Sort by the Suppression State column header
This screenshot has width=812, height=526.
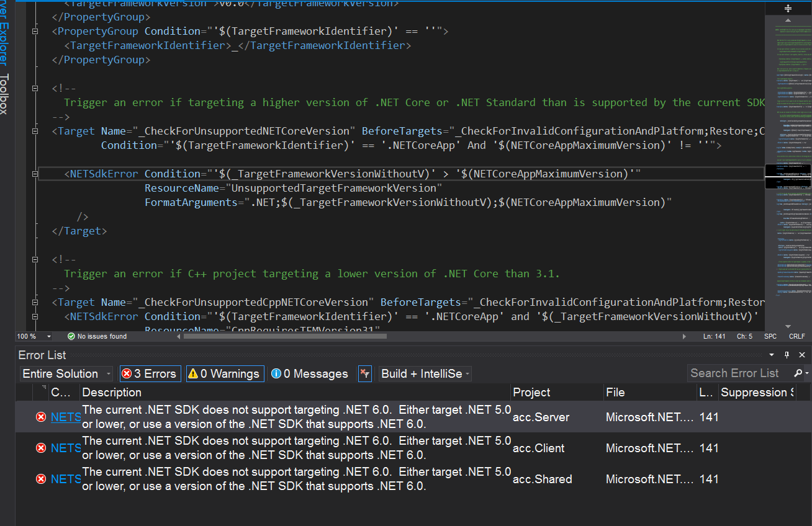(757, 392)
